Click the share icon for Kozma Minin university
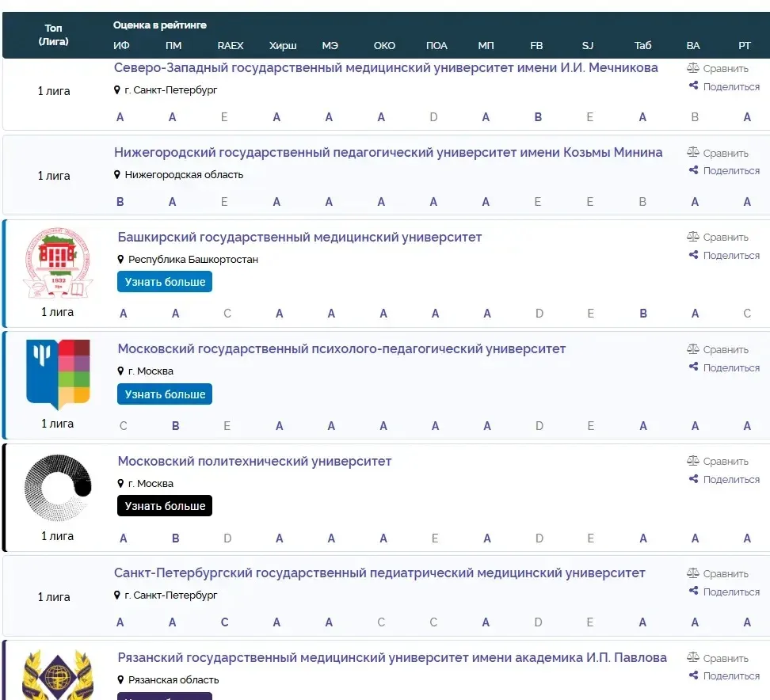Image resolution: width=770 pixels, height=700 pixels. pyautogui.click(x=694, y=171)
